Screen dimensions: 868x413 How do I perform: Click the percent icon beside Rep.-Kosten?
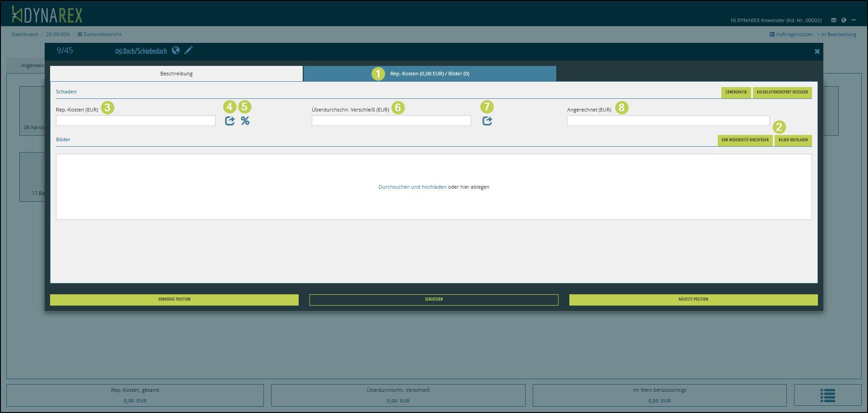(x=245, y=121)
